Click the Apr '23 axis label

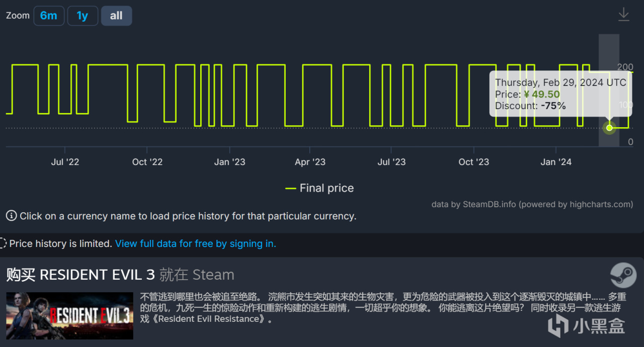(310, 162)
